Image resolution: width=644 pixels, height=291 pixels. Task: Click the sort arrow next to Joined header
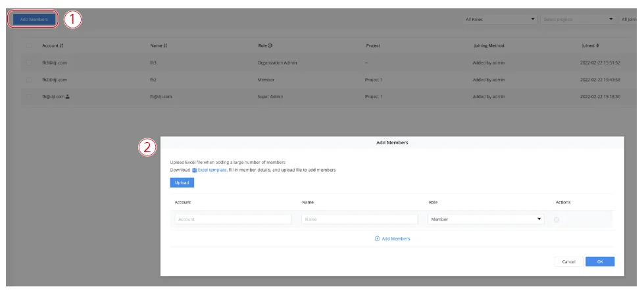597,45
